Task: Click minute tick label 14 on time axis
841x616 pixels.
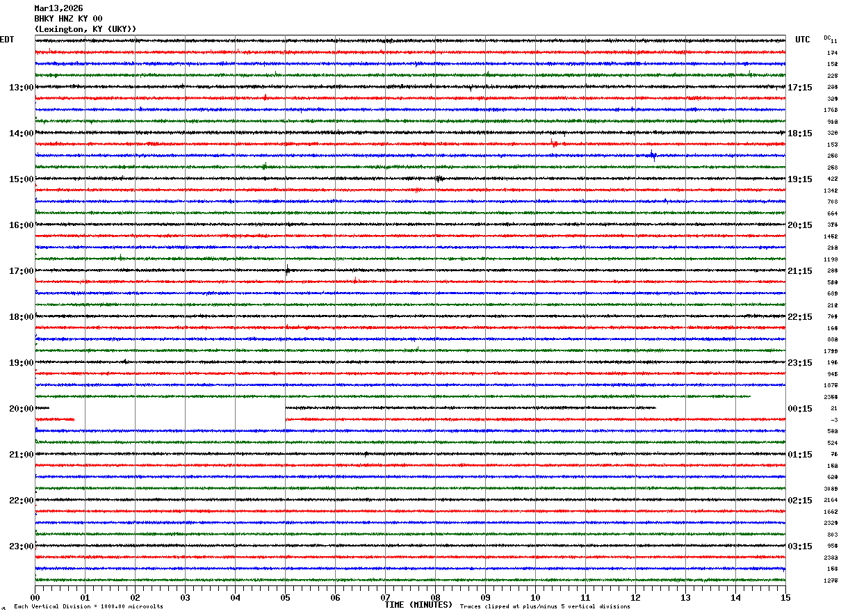Action: click(x=735, y=597)
